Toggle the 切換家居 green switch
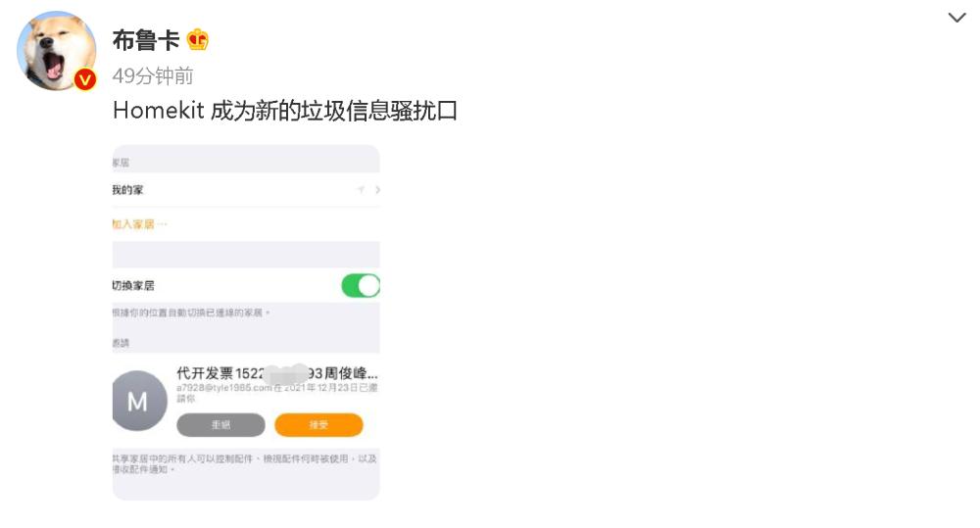980x528 pixels. (x=361, y=286)
